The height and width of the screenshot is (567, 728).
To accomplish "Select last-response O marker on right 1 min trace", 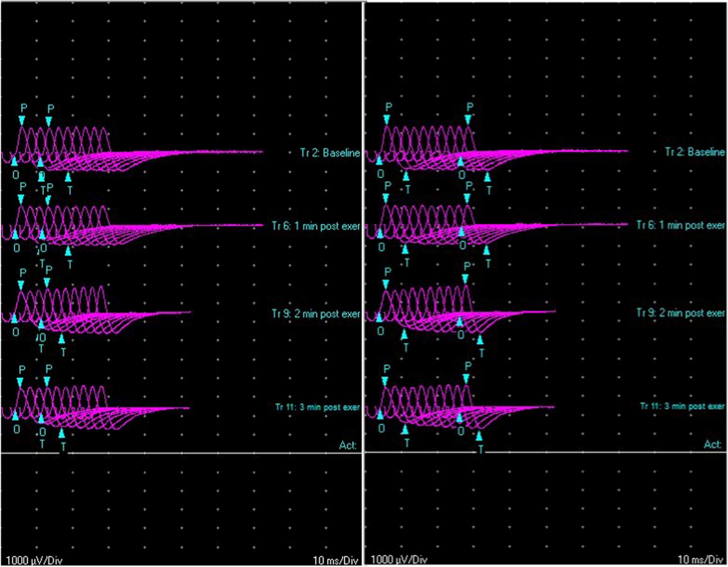I will click(x=462, y=232).
